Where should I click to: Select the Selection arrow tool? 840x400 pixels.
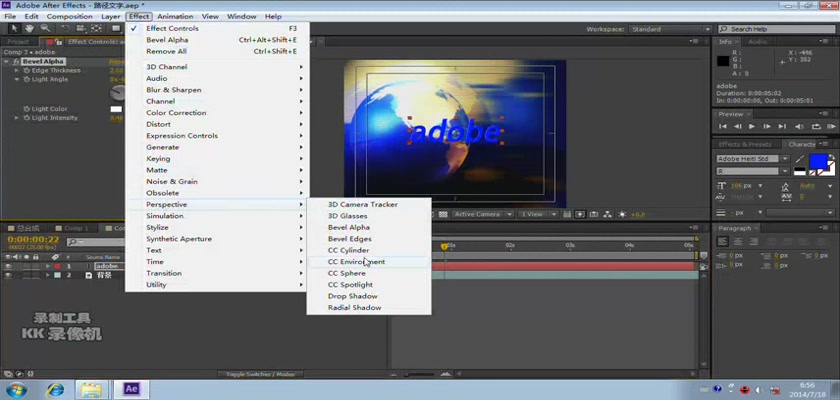14,28
